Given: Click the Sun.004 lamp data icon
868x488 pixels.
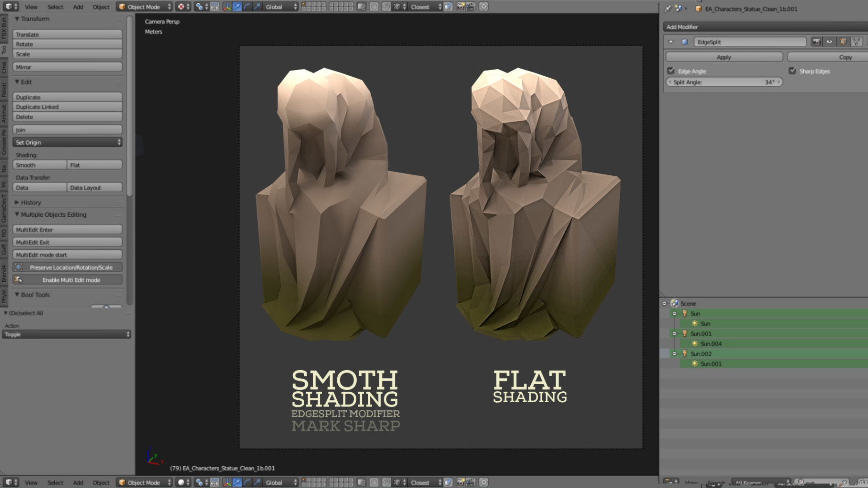Looking at the screenshot, I should coord(694,344).
